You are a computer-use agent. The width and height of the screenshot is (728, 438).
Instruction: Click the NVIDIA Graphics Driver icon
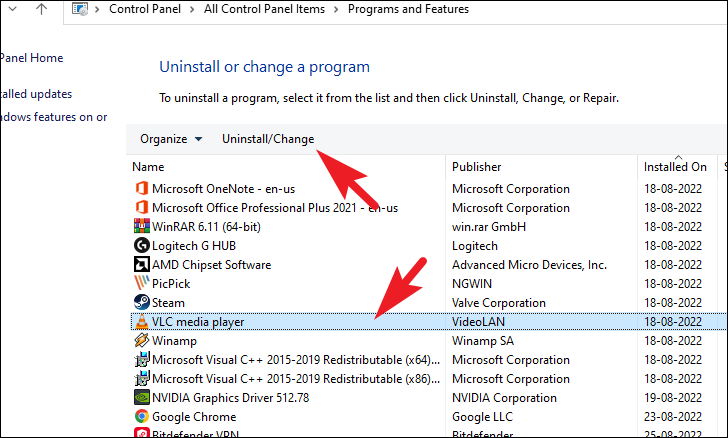click(142, 398)
